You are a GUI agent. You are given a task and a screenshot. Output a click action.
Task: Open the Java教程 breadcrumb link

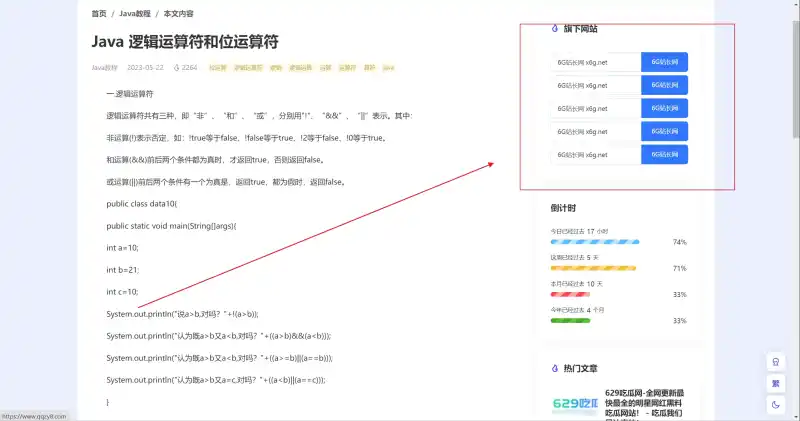(135, 14)
